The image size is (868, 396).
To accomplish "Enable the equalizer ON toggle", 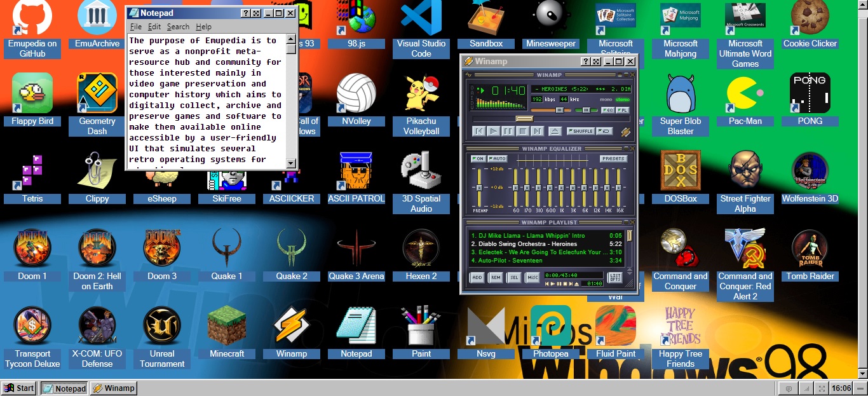I will [477, 159].
